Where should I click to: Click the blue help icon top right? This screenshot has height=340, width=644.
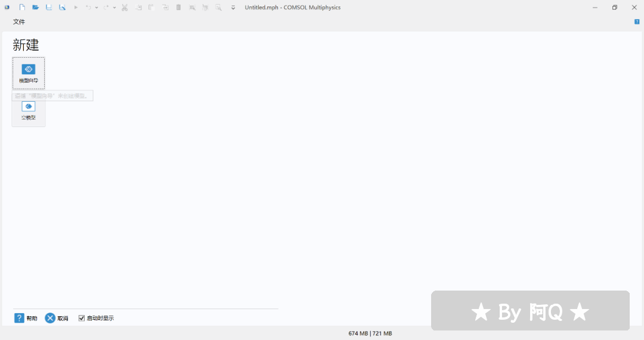(637, 22)
